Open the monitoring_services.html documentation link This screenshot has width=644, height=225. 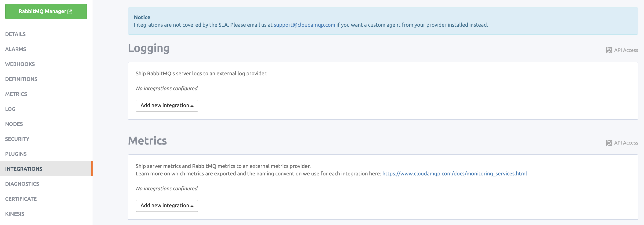coord(455,174)
